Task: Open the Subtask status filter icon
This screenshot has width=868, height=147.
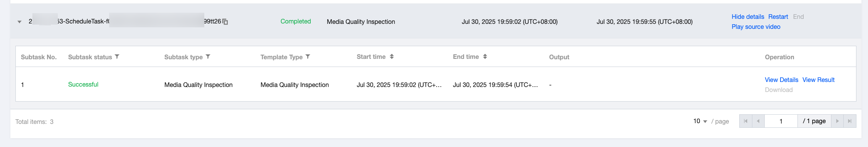Action: tap(117, 57)
